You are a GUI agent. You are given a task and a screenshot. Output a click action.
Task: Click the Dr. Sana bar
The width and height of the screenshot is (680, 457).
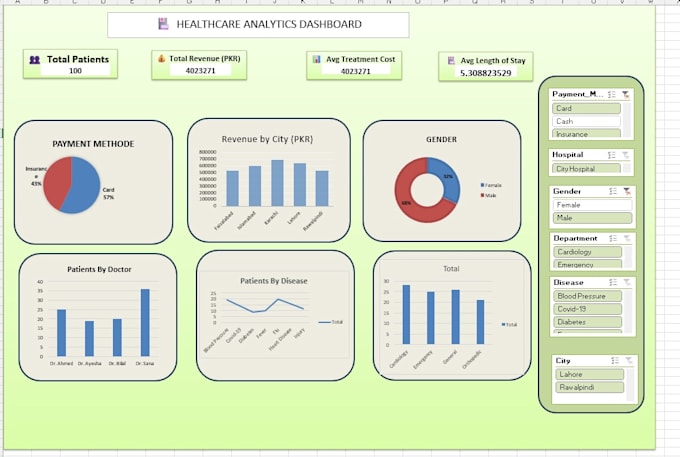[x=145, y=323]
